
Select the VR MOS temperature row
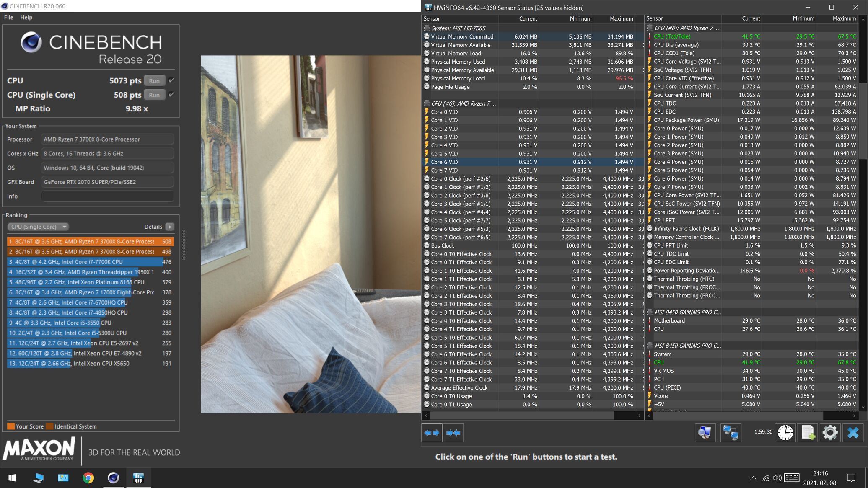coord(752,371)
